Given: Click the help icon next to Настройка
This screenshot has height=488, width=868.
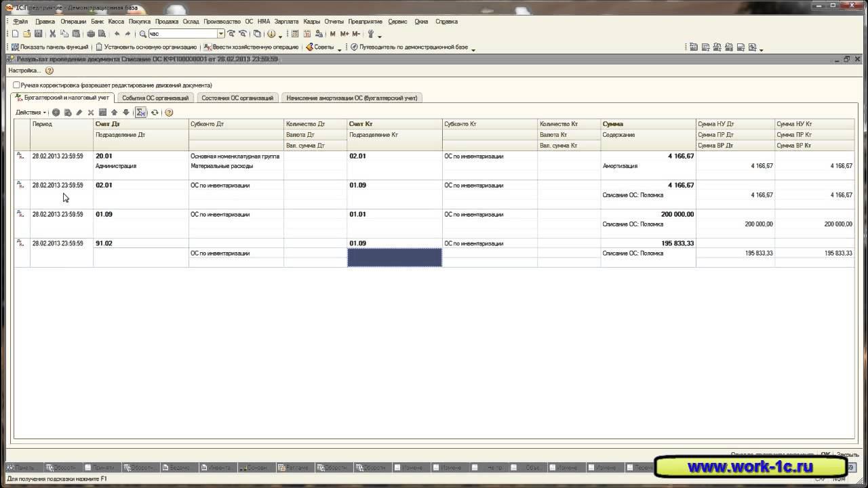Looking at the screenshot, I should [49, 70].
